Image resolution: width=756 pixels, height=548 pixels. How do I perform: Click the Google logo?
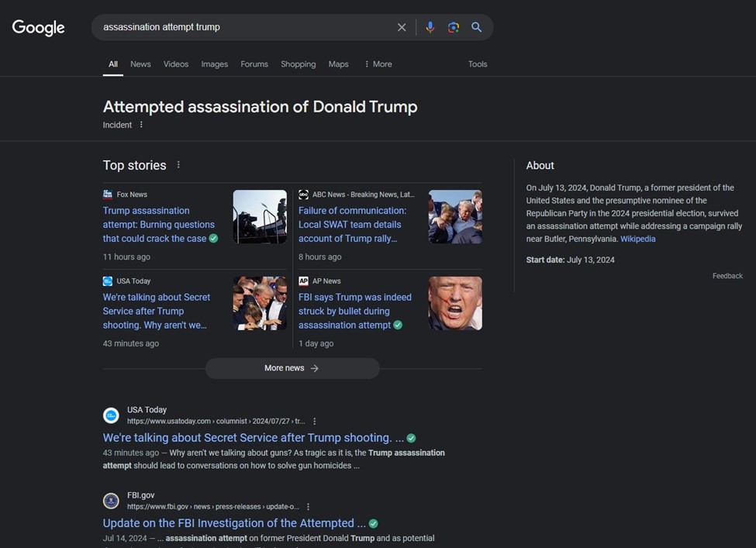coord(38,28)
